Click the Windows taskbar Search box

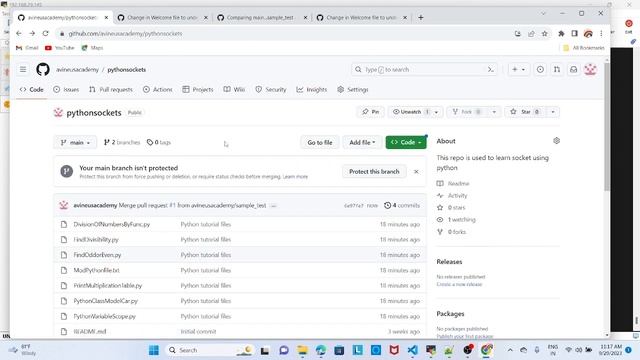click(x=210, y=350)
